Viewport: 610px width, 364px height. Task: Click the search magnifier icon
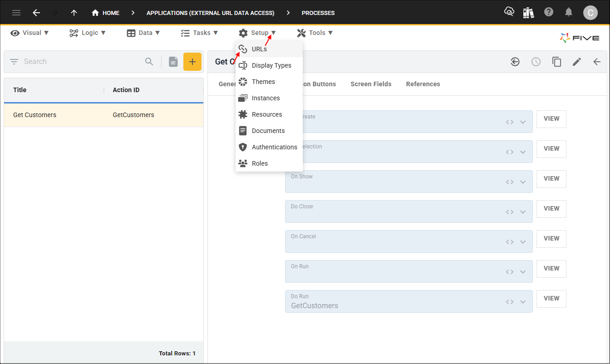(x=149, y=62)
